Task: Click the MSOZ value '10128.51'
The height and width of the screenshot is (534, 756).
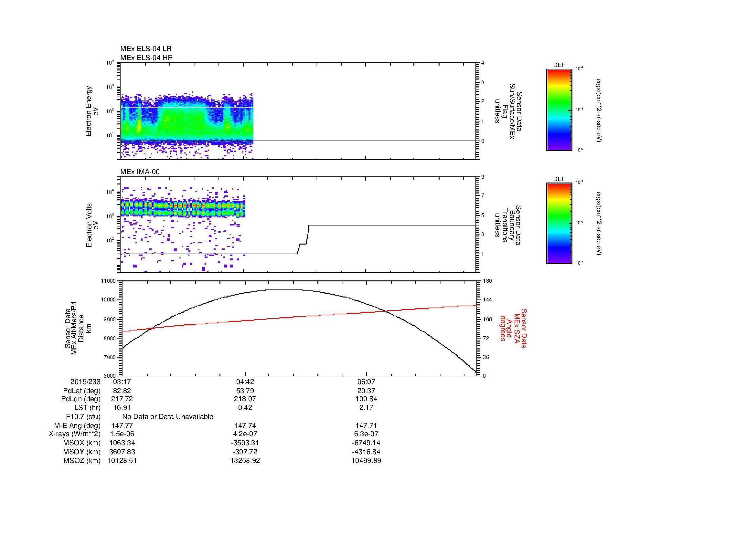Action: click(122, 461)
